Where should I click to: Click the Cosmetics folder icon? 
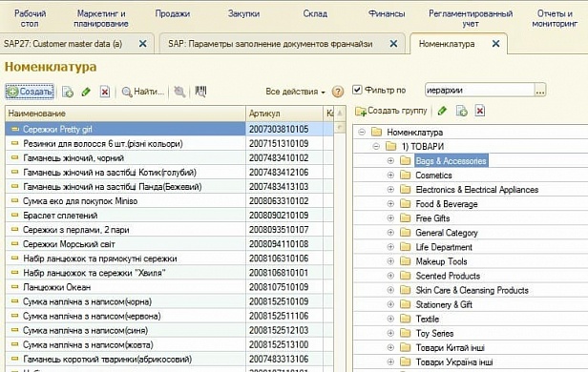(405, 176)
